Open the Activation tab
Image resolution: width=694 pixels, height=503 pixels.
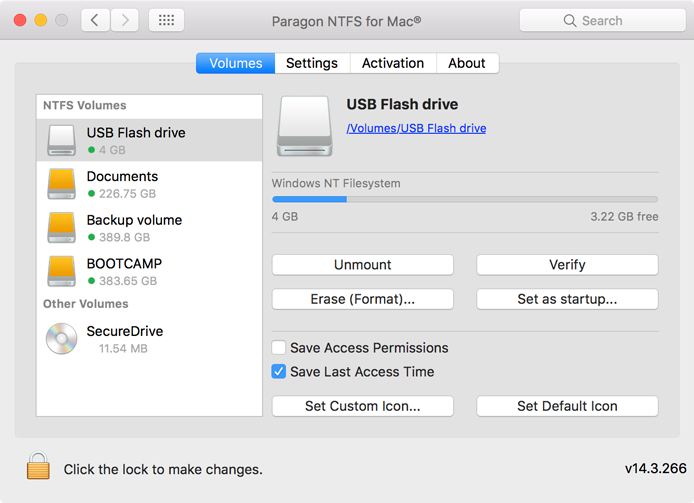392,63
